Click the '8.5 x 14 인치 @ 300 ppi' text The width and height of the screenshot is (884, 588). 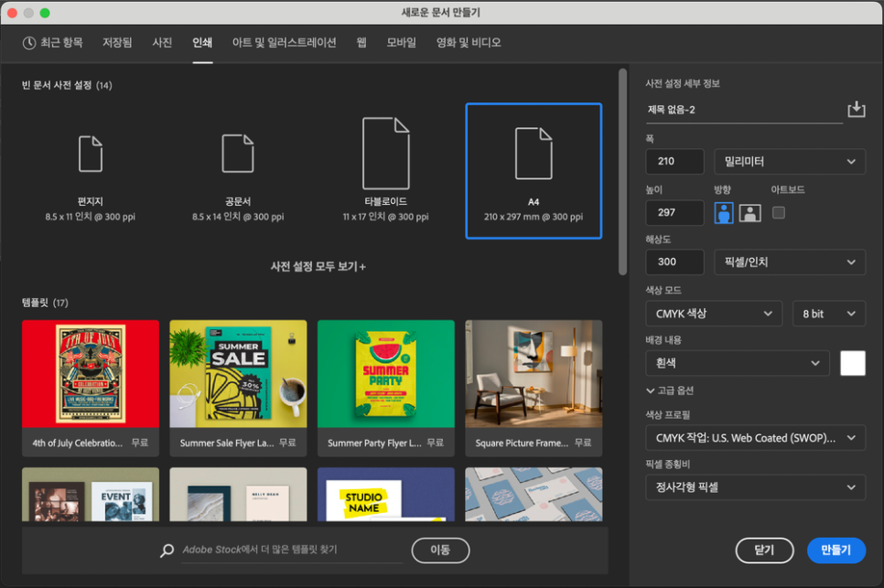pos(238,217)
